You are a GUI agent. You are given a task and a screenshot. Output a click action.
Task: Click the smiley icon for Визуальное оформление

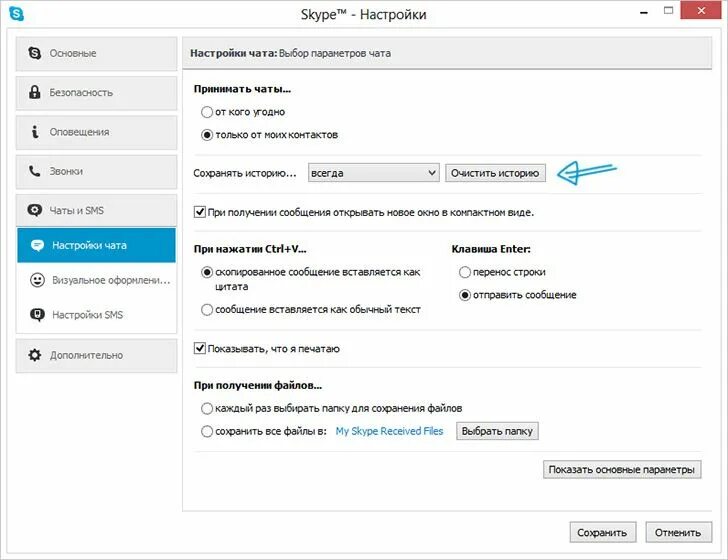click(38, 280)
